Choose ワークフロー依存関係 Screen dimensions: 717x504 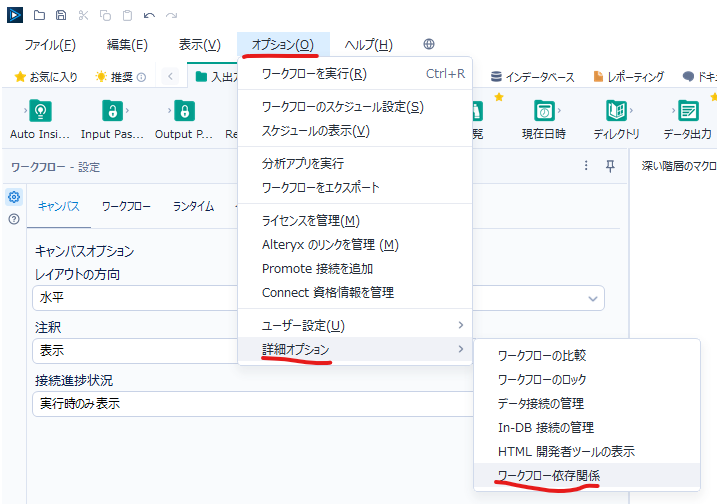pyautogui.click(x=587, y=475)
